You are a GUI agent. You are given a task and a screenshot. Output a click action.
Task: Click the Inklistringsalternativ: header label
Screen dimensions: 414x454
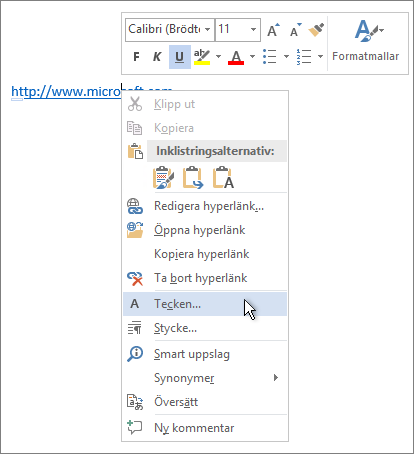tap(215, 151)
